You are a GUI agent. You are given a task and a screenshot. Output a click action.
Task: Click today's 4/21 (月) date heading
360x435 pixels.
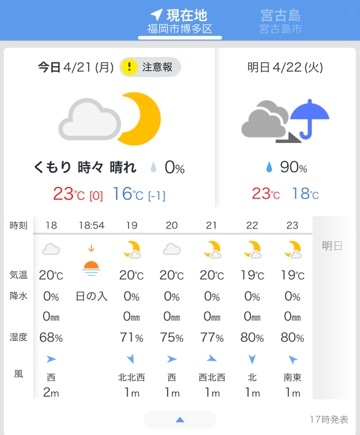click(76, 67)
